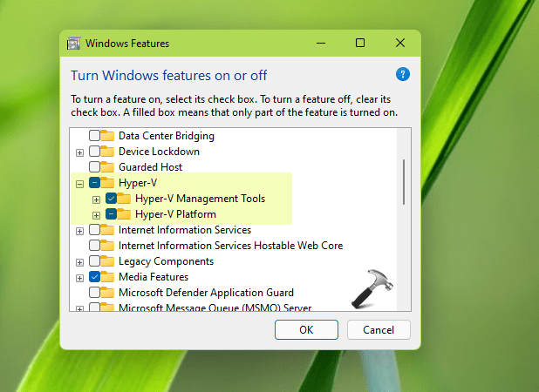Uncheck the Media Features checkbox

point(94,277)
